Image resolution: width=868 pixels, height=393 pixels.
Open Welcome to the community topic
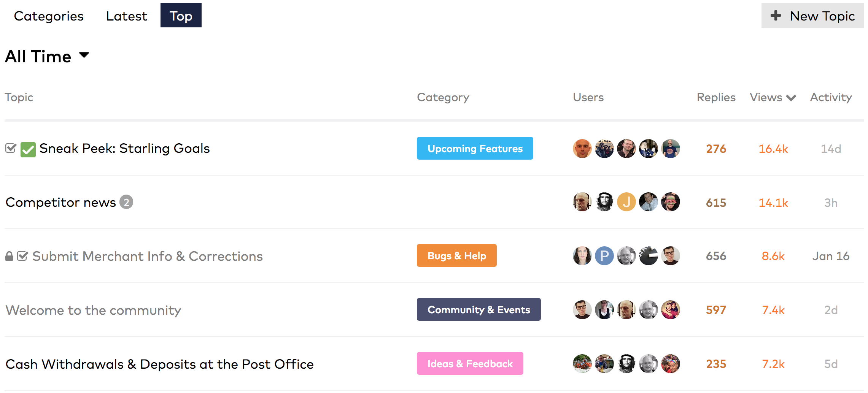[93, 310]
